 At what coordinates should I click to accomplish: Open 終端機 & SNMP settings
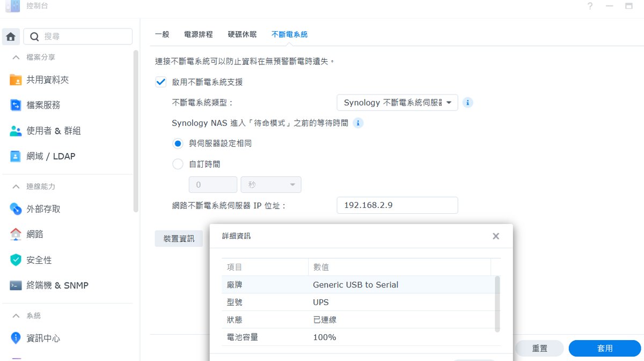tap(57, 285)
